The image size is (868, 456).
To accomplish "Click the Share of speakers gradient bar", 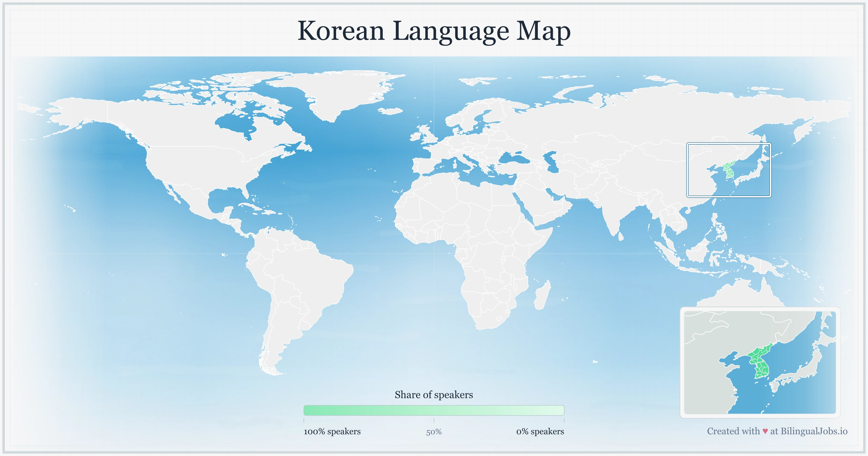I will pyautogui.click(x=435, y=411).
